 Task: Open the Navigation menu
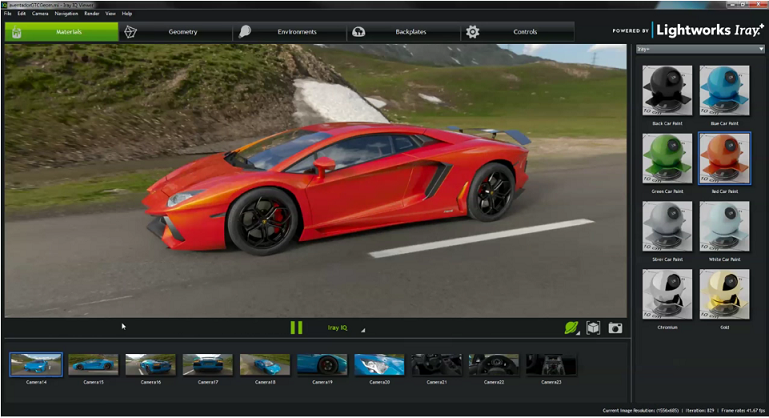(x=66, y=14)
